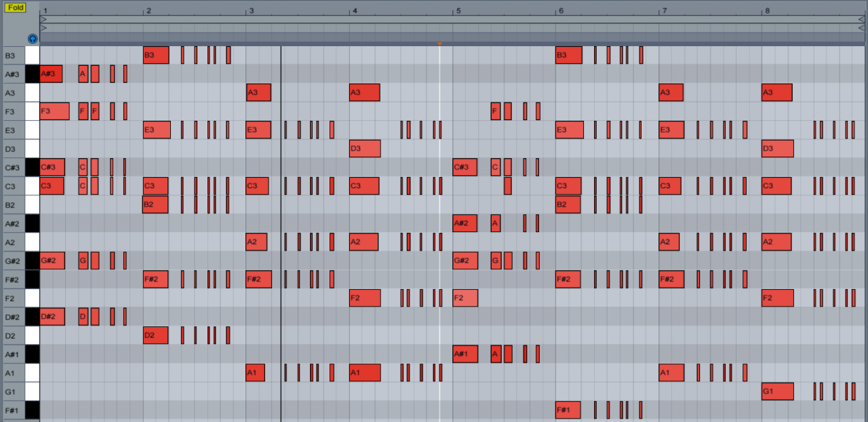Select the F2 note at bar 4
The height and width of the screenshot is (422, 868).
(x=365, y=298)
